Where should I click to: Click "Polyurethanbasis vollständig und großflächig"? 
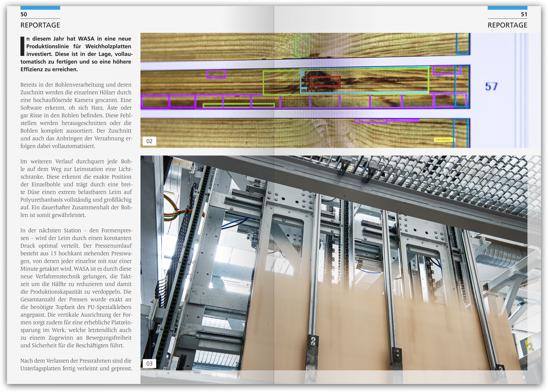(x=76, y=200)
